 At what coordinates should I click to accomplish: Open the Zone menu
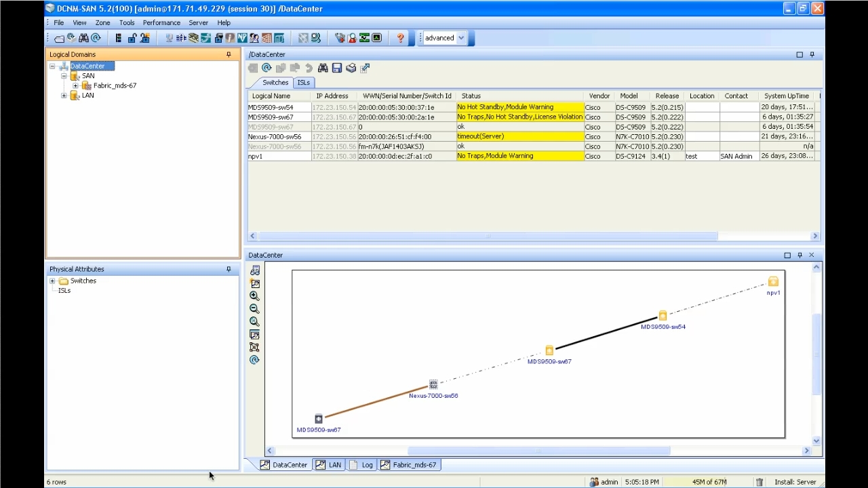(x=102, y=22)
